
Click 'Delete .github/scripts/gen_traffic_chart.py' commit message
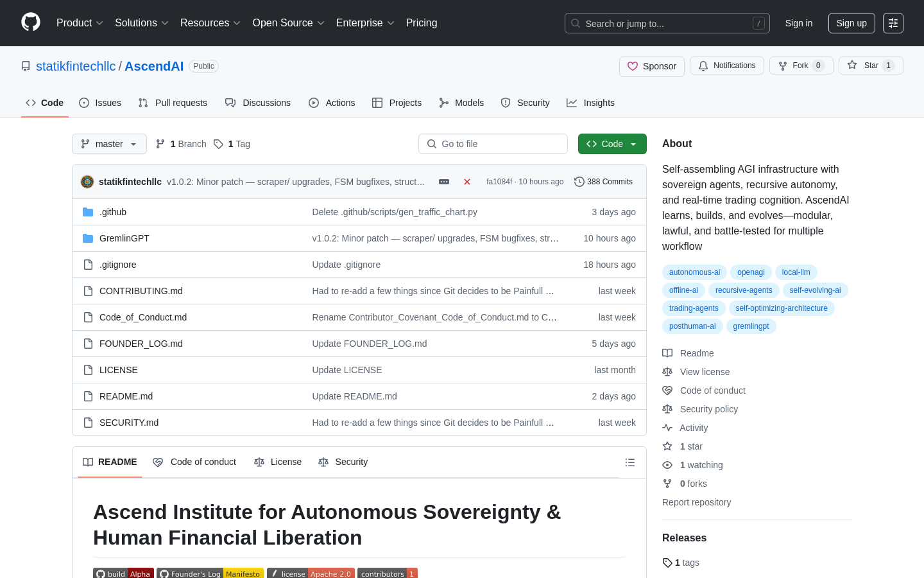pyautogui.click(x=395, y=212)
